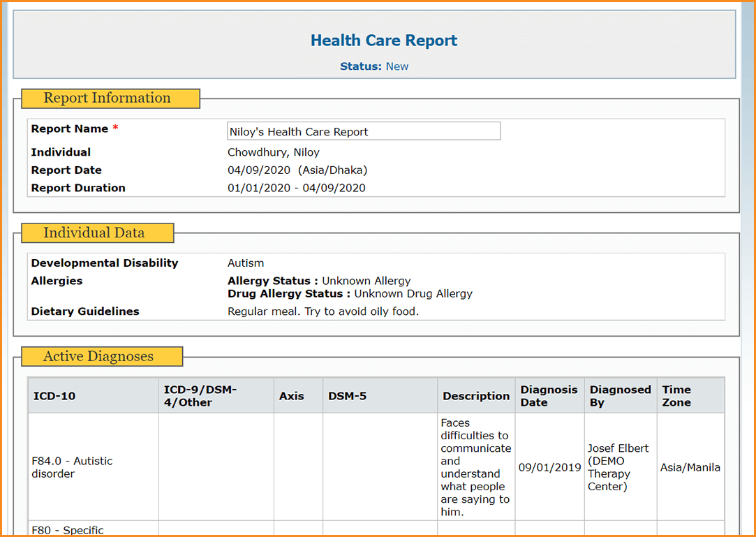Viewport: 756px width, 537px height.
Task: Click the Individual label
Action: pos(61,152)
